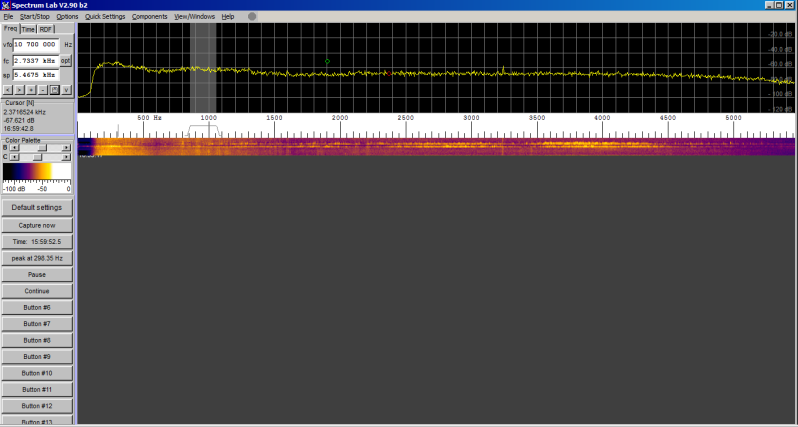Click the 'Capture now' button
The width and height of the screenshot is (798, 427).
point(37,225)
